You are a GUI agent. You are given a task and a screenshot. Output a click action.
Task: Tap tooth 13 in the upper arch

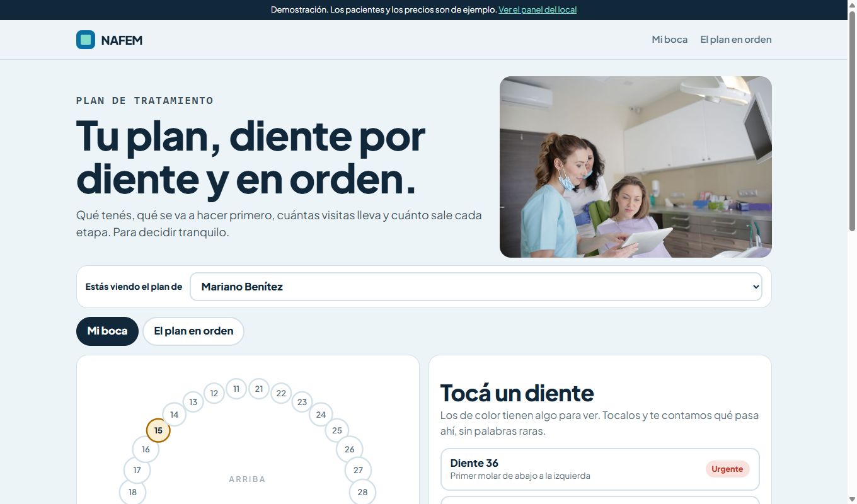click(193, 402)
